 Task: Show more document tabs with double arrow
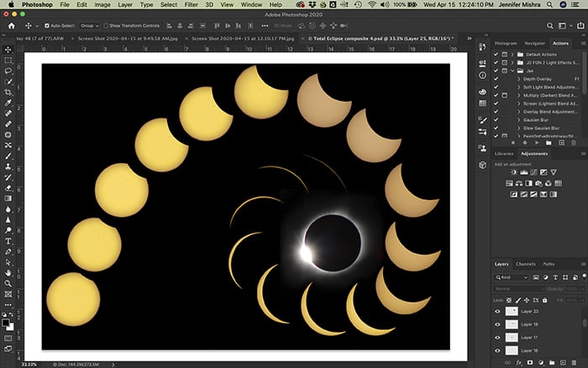click(469, 39)
